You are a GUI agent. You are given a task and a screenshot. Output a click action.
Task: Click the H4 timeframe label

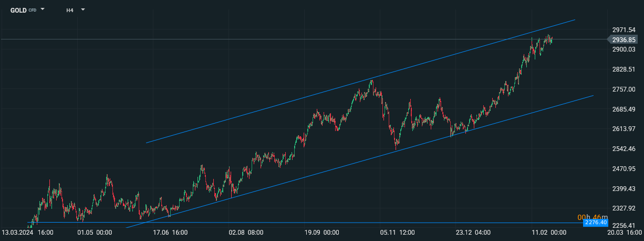click(70, 10)
